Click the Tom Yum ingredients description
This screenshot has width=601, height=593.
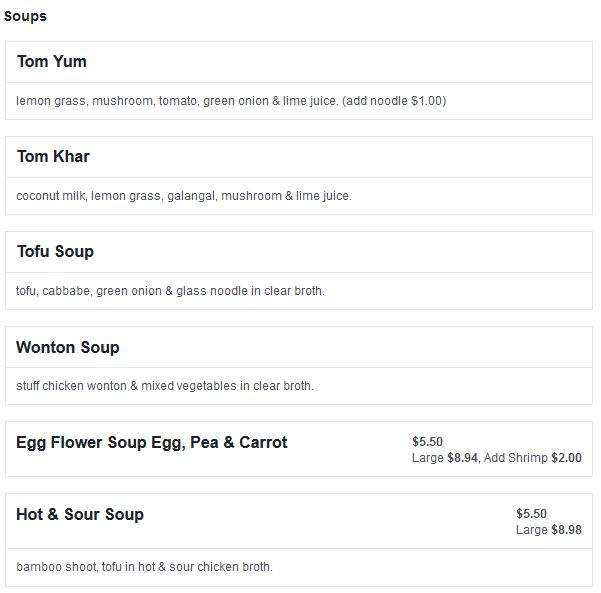coord(231,101)
